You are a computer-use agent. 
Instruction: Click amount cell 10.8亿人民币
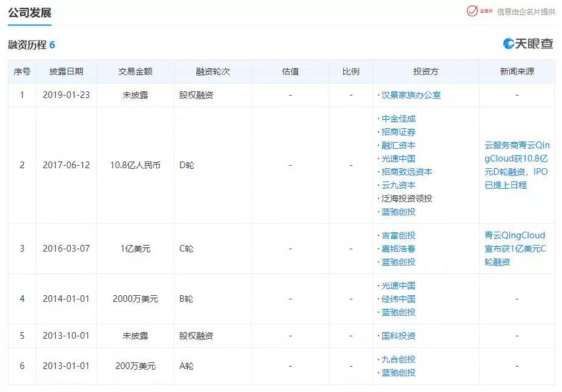pyautogui.click(x=136, y=165)
